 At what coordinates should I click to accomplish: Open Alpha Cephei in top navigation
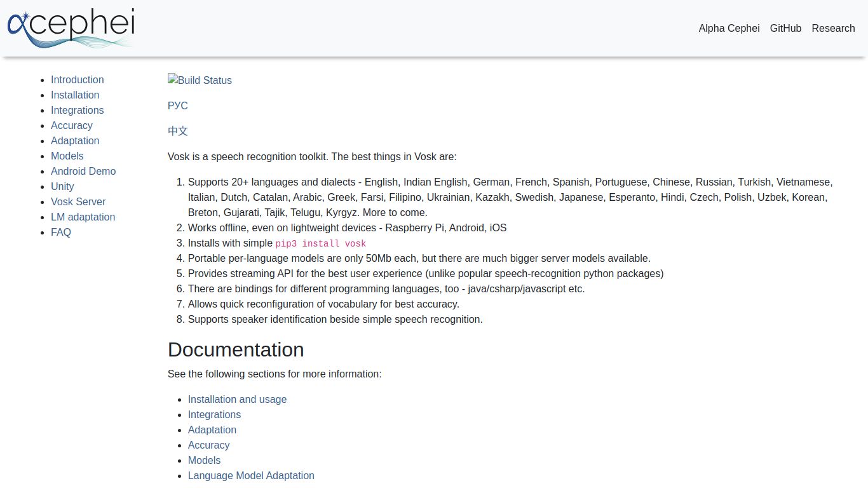(729, 28)
